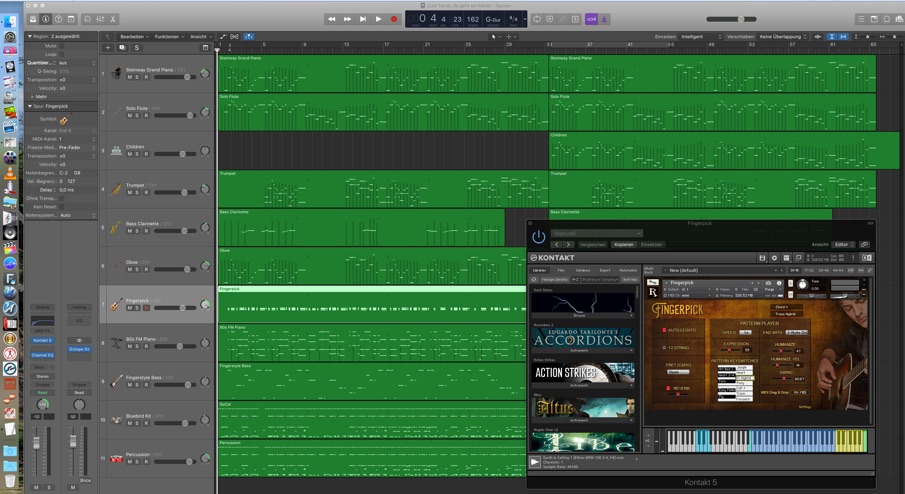Click the plugin link chain icon
905x494 pixels.
[x=864, y=245]
